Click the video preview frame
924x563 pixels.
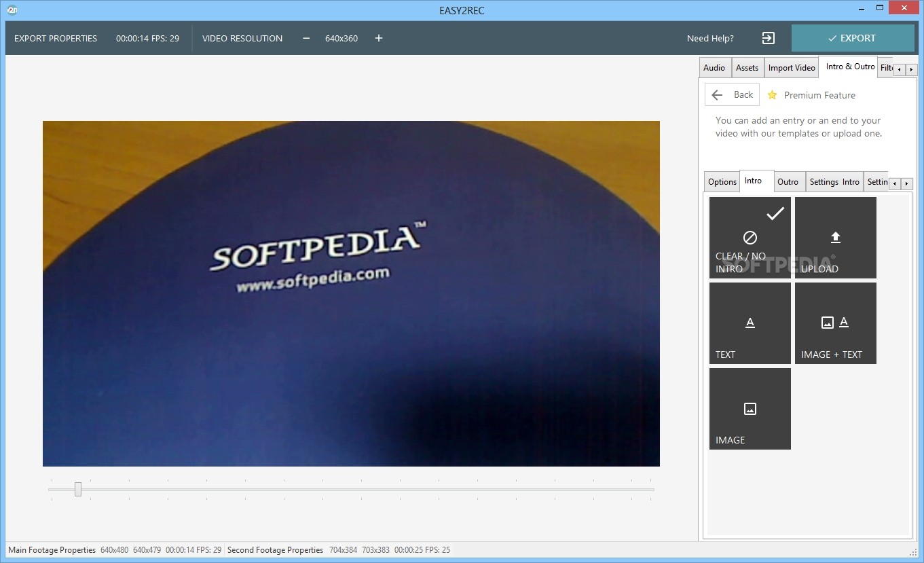point(351,293)
